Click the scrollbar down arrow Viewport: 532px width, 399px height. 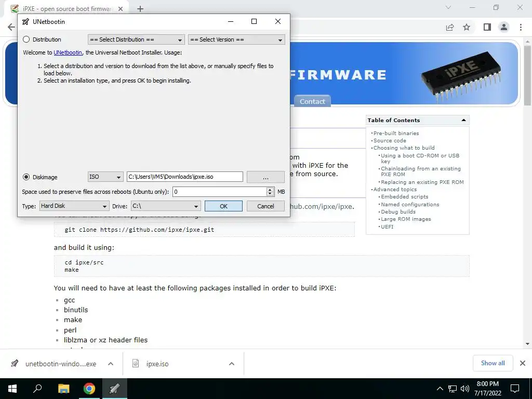coord(527,344)
